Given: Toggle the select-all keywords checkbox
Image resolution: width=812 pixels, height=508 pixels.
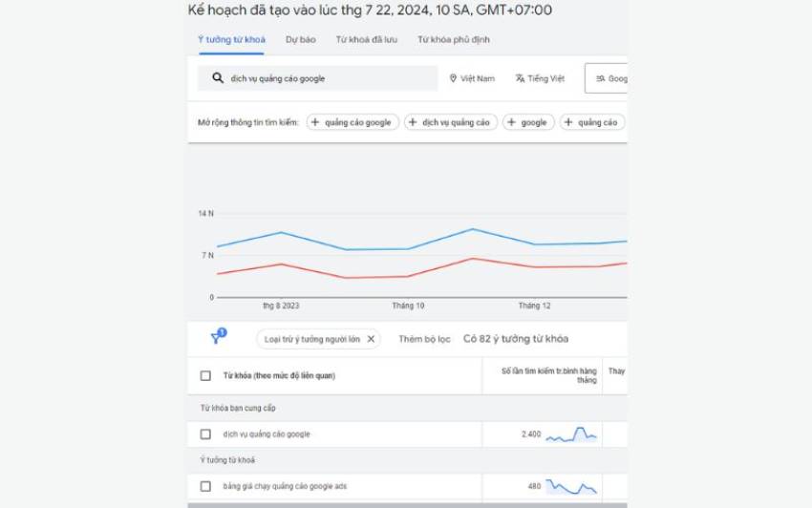Looking at the screenshot, I should pyautogui.click(x=205, y=375).
